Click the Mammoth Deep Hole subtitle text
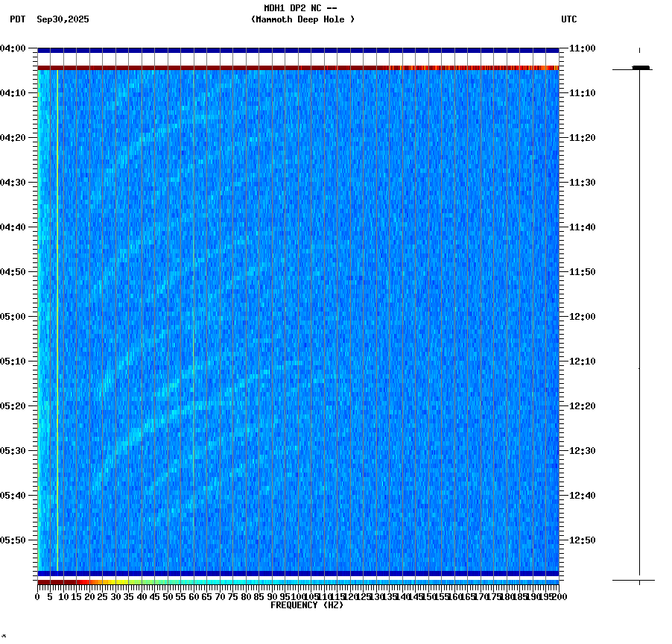This screenshot has width=672, height=644. pos(303,20)
